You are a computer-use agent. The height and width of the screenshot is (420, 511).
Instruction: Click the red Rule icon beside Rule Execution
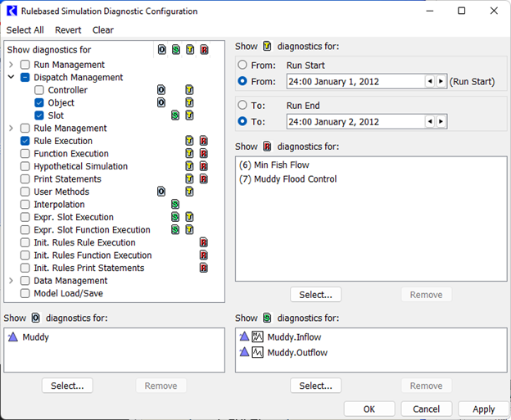coord(204,141)
